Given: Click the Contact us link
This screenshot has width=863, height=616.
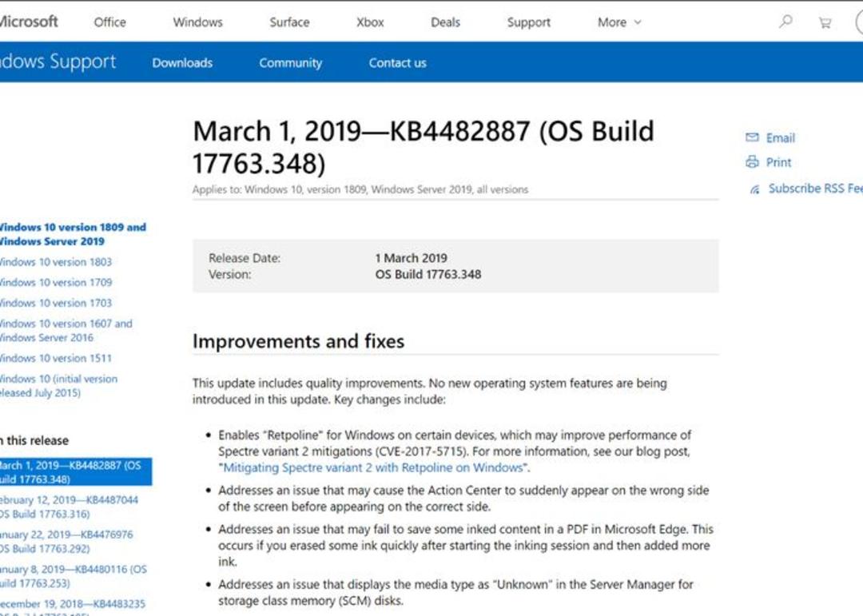Looking at the screenshot, I should pyautogui.click(x=397, y=63).
